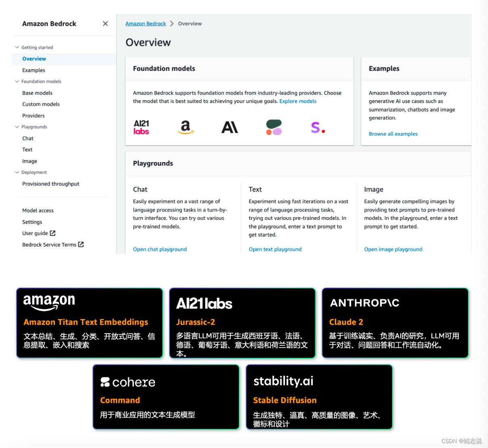Click the amazon logo in the Titan card
Image resolution: width=488 pixels, height=448 pixels.
pyautogui.click(x=49, y=302)
